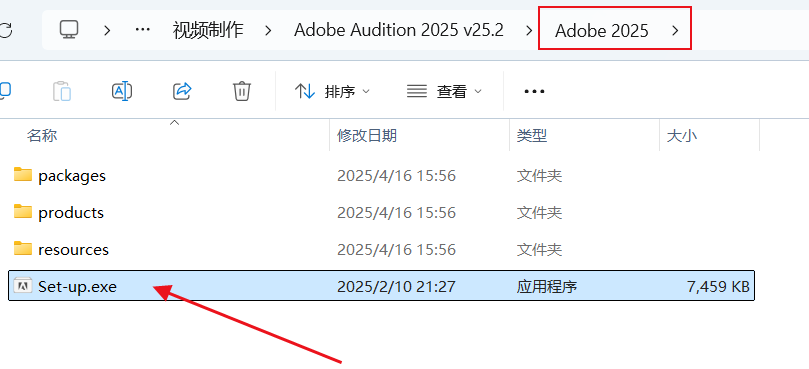Sort by 修改日期 column header
The image size is (809, 369).
click(x=367, y=136)
